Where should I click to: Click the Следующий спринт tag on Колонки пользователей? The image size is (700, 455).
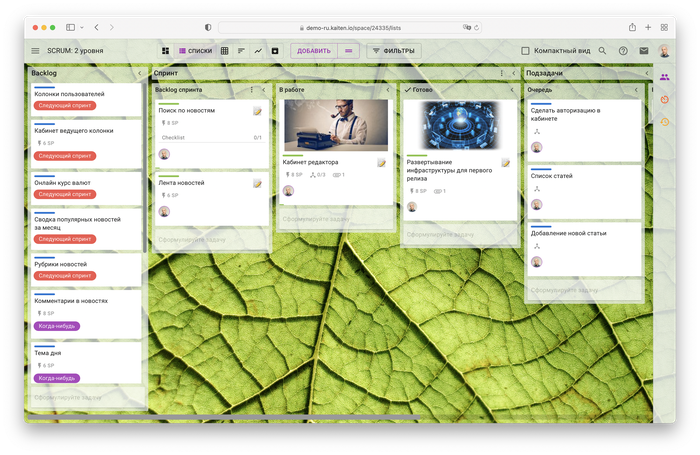[x=65, y=104]
